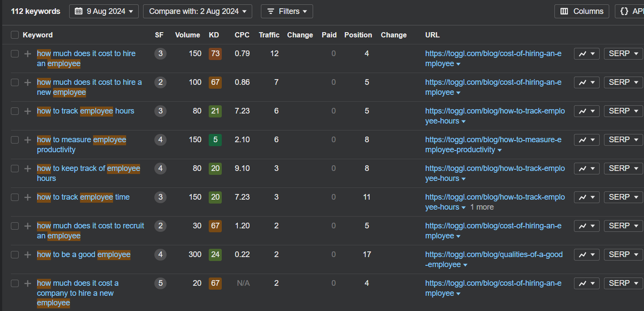
Task: Click plus icon next to 'how to track employee time'
Action: pyautogui.click(x=28, y=197)
